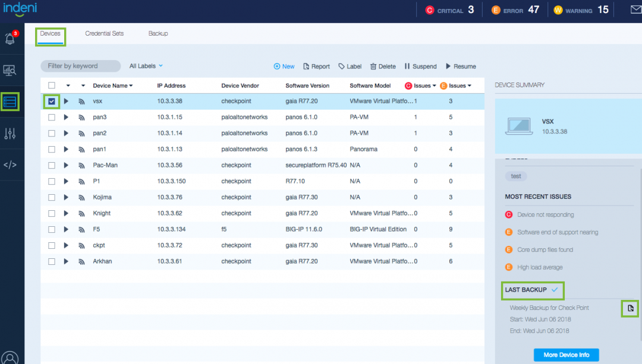
Task: Uncheck the vsx device row checkbox
Action: [51, 101]
